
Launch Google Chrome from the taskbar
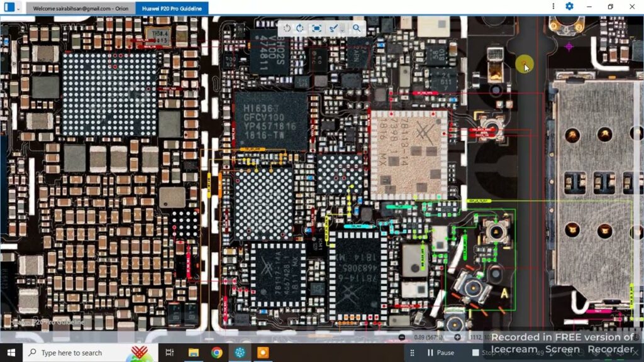[217, 353]
